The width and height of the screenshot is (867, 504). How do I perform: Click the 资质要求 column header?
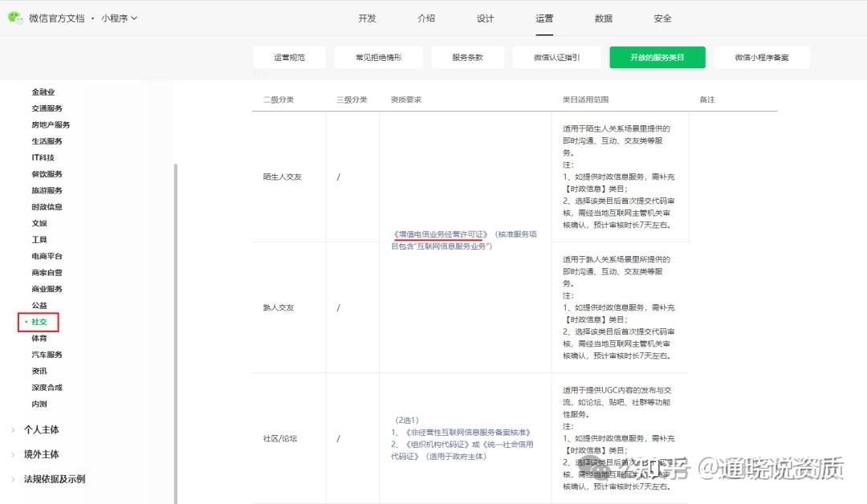pyautogui.click(x=406, y=100)
